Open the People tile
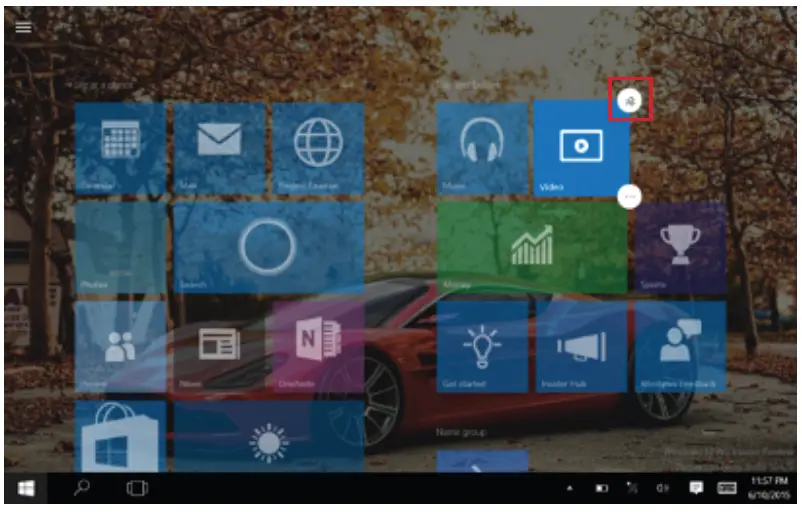802x515 pixels. tap(121, 347)
